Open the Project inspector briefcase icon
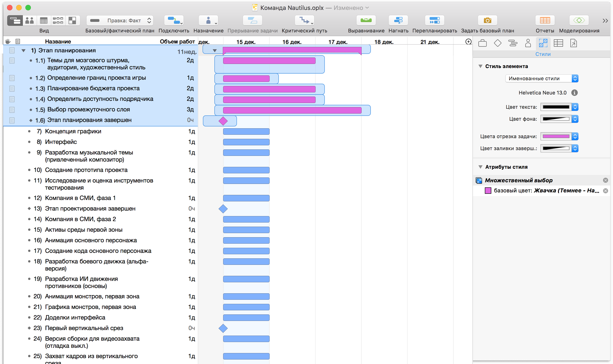The height and width of the screenshot is (364, 613). [x=482, y=43]
